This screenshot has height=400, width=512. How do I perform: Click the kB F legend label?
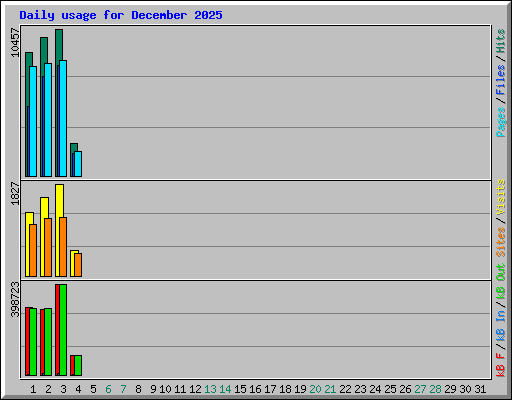click(x=501, y=365)
